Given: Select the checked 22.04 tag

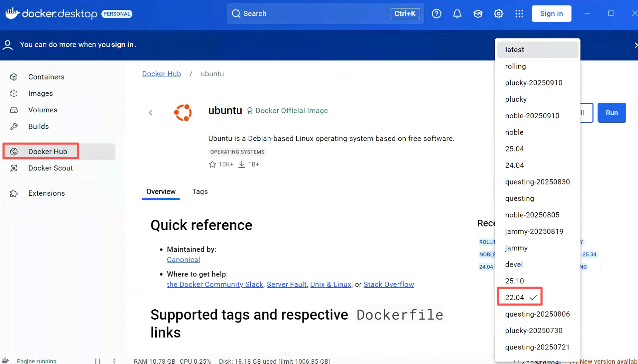Looking at the screenshot, I should tap(537, 298).
